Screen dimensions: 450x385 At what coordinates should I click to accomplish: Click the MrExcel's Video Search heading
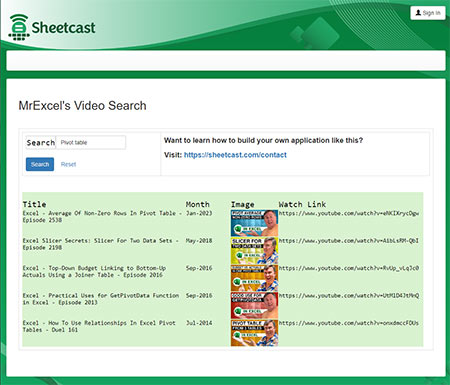(82, 106)
